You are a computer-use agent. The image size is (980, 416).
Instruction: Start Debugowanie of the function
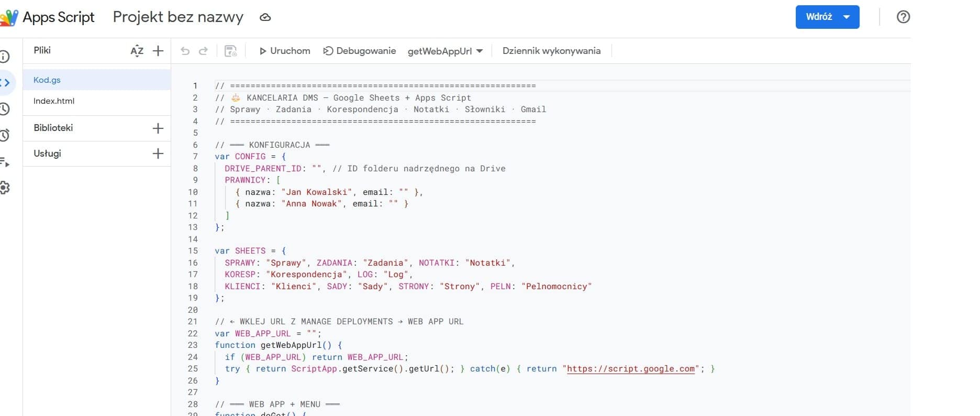pyautogui.click(x=359, y=51)
